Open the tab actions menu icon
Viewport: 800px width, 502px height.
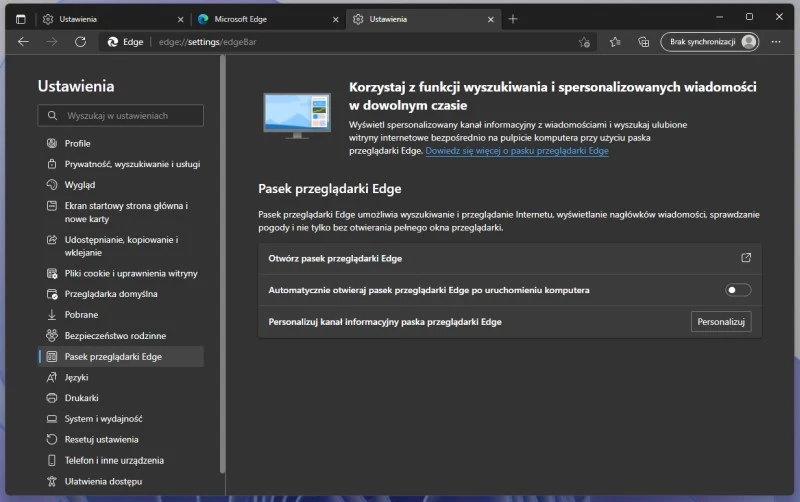pyautogui.click(x=21, y=18)
